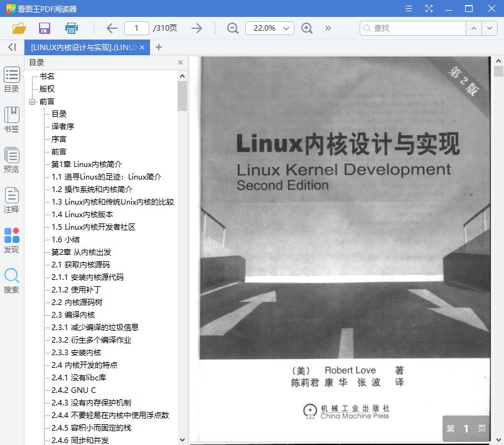Print the document using the printer icon
This screenshot has height=445, width=504.
click(72, 28)
